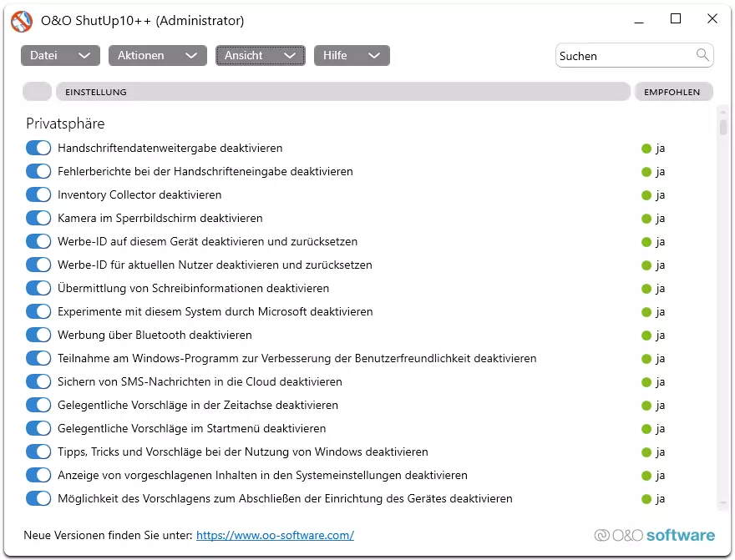Select text Gelegentliche Vorschläge im Startmenü deaktivieren

[x=192, y=429]
